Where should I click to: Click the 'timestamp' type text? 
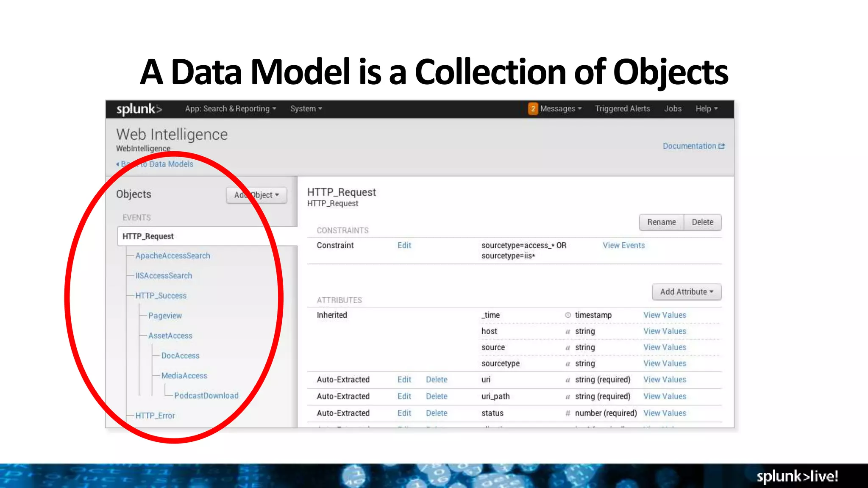pyautogui.click(x=593, y=315)
